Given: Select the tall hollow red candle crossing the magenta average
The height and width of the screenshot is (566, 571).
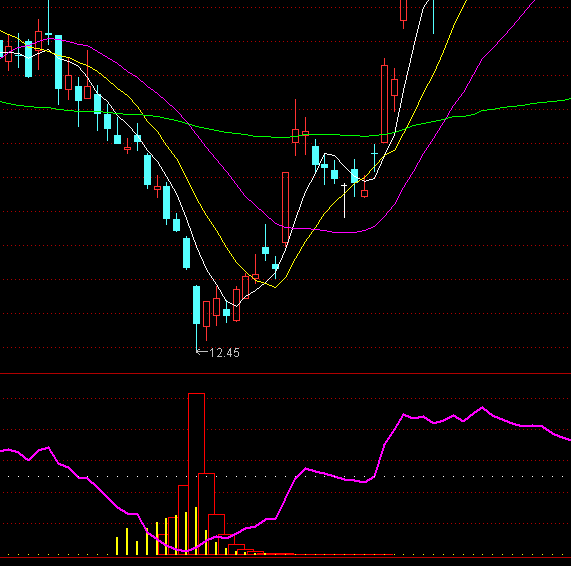Looking at the screenshot, I should 286,207.
